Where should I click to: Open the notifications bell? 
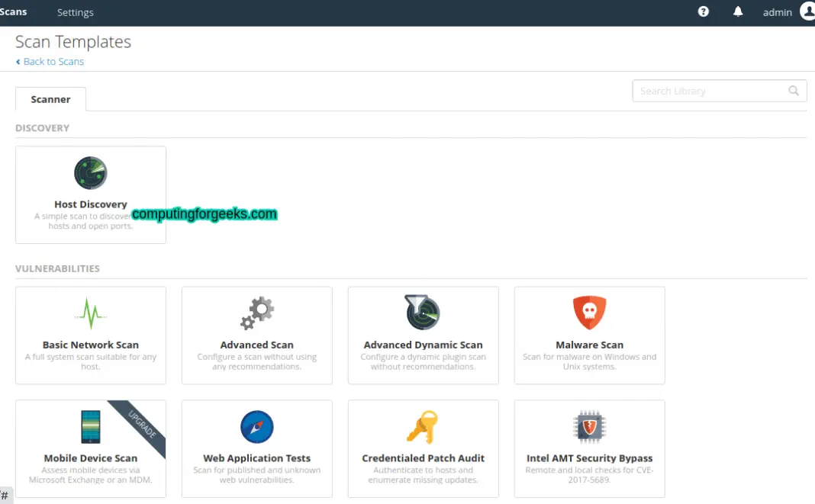(x=737, y=11)
